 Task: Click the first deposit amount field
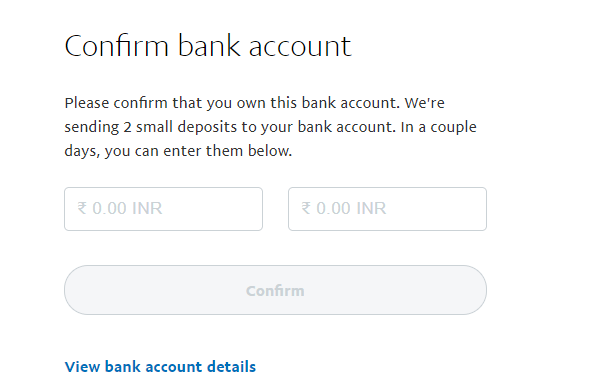(x=163, y=209)
